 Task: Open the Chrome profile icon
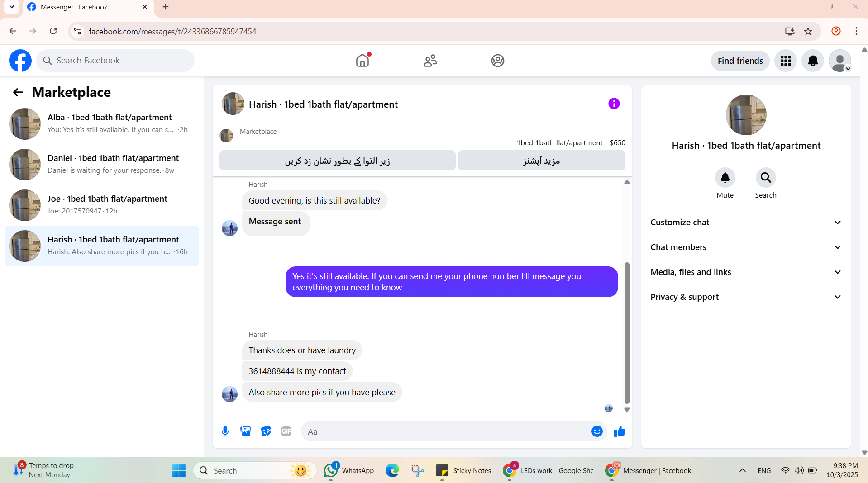[x=836, y=31]
